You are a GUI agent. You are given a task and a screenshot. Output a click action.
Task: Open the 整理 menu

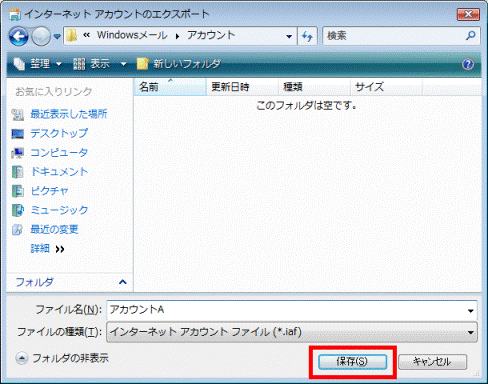pos(38,64)
